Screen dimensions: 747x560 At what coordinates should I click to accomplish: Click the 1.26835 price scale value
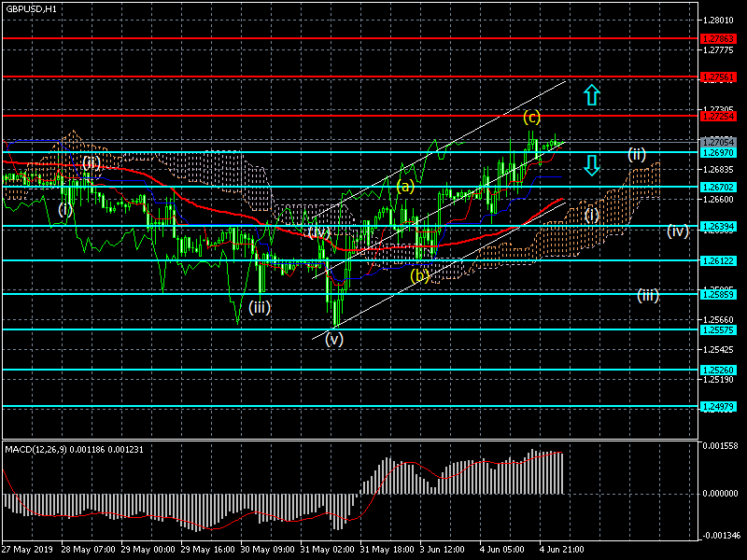718,170
